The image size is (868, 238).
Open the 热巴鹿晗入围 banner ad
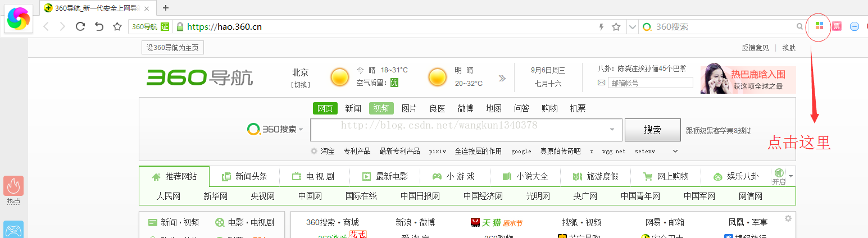[748, 79]
